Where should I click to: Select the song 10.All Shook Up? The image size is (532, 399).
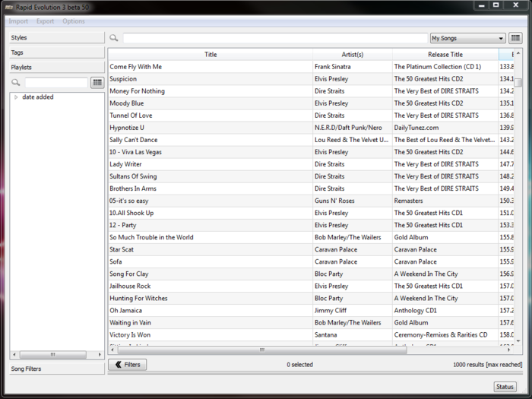[211, 214]
